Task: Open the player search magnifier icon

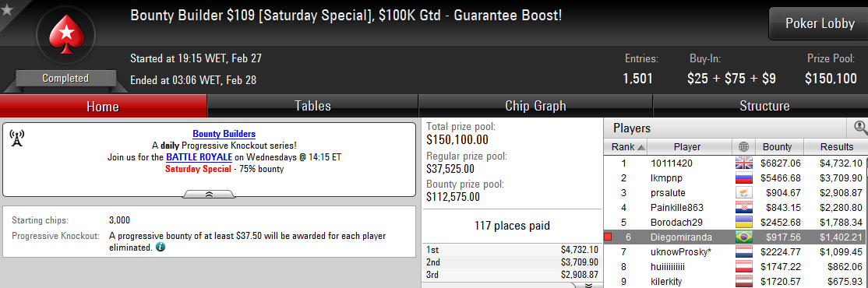Action: point(861,128)
